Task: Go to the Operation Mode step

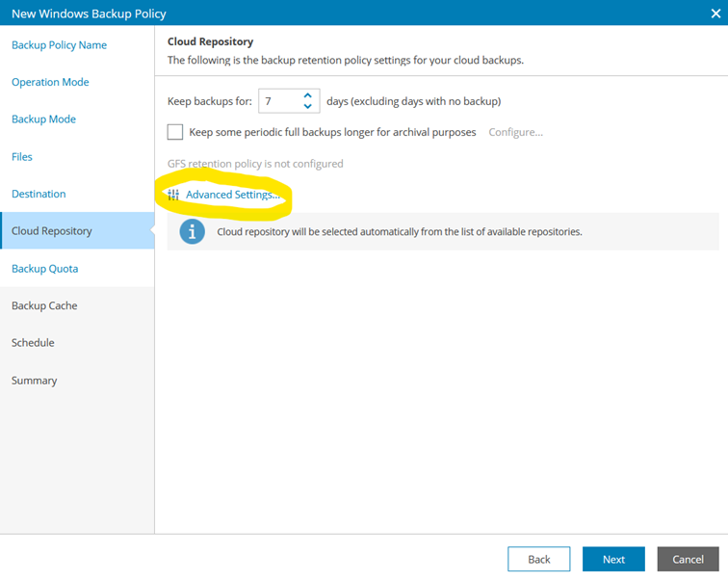Action: pos(50,82)
